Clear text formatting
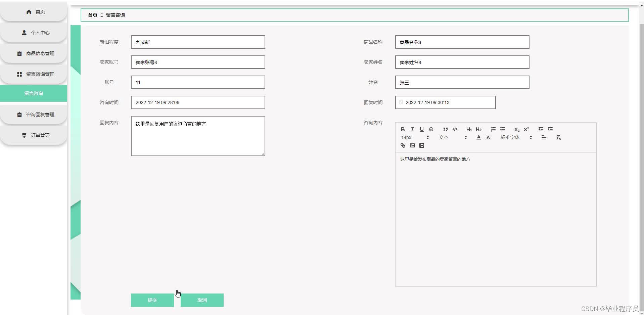Viewport: 644px width, 315px height. (x=558, y=137)
